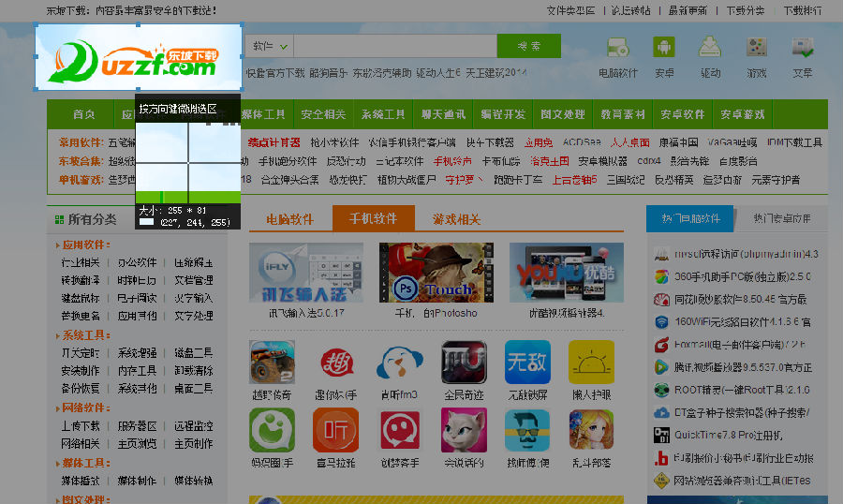Expand the 应用软件 category arrow
The image size is (843, 504).
pos(57,245)
